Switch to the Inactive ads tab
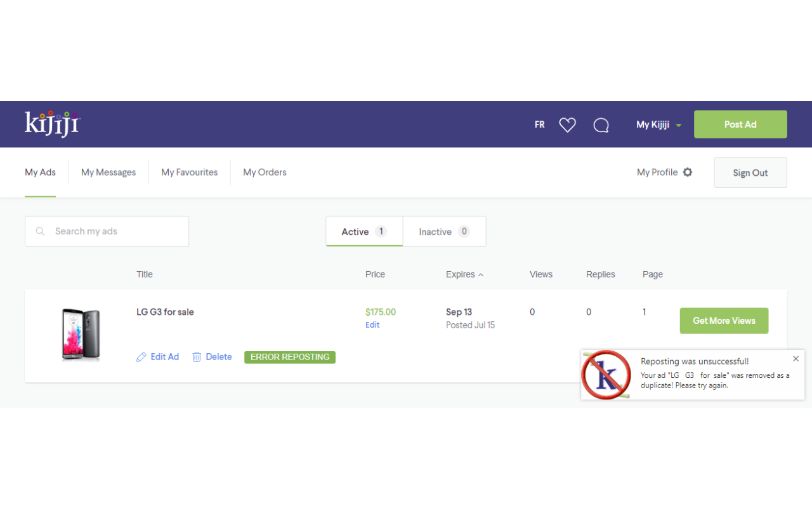Viewport: 812px width, 508px height. (444, 232)
